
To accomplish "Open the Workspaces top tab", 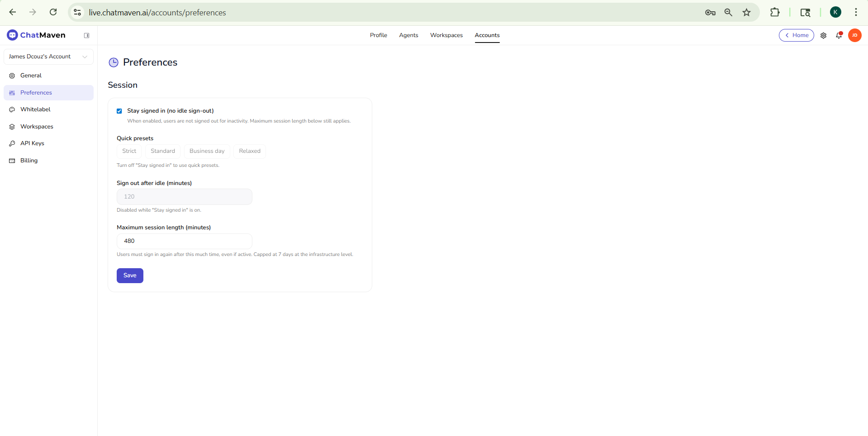I will click(446, 35).
